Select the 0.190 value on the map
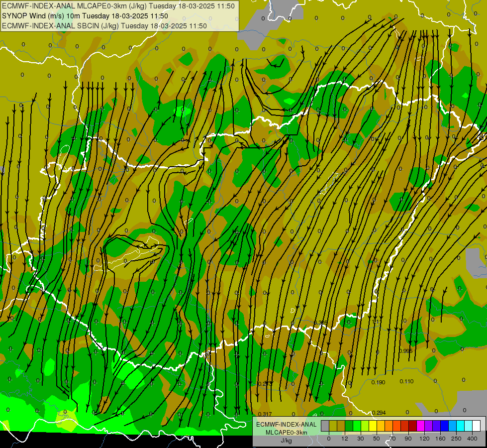This screenshot has height=448, width=487. [x=378, y=382]
